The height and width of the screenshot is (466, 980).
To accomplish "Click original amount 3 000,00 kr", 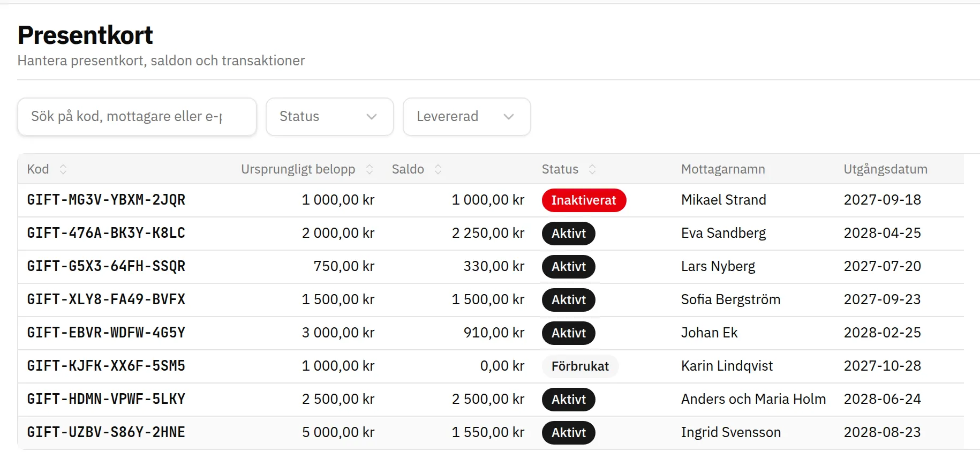I will click(x=338, y=333).
